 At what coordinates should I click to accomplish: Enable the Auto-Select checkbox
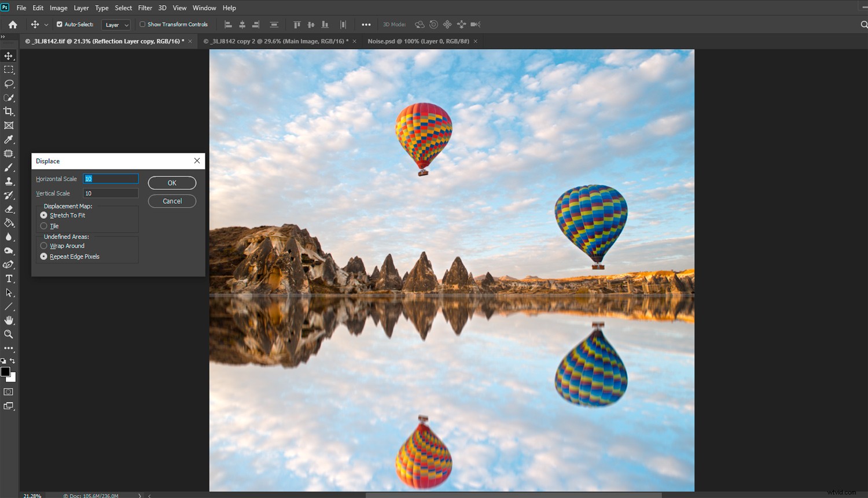58,24
